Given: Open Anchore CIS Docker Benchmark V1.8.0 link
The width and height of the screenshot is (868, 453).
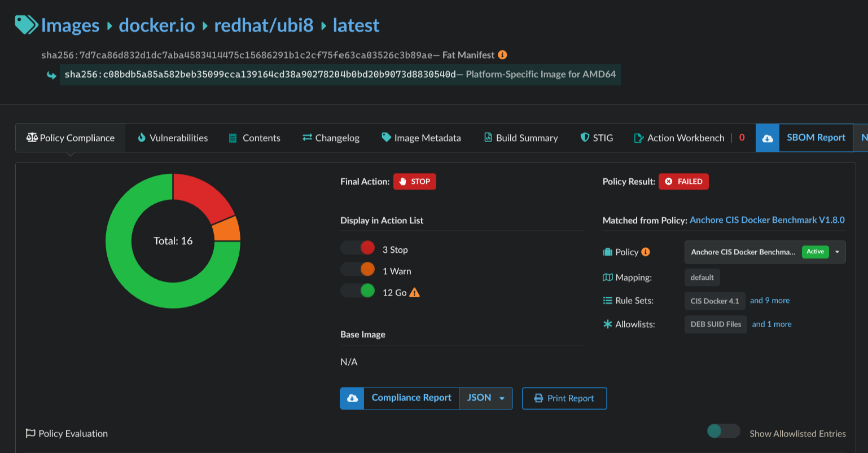Looking at the screenshot, I should 767,220.
